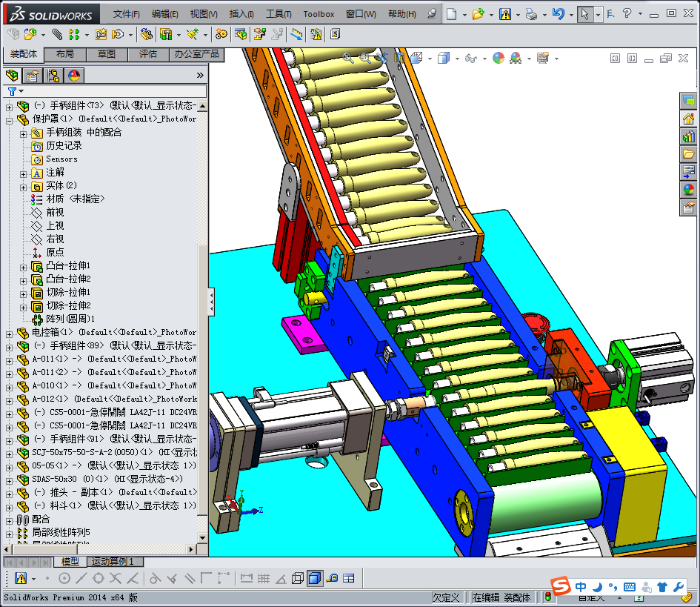
Task: Click the New Motion Study gears icon
Action: pos(221,34)
